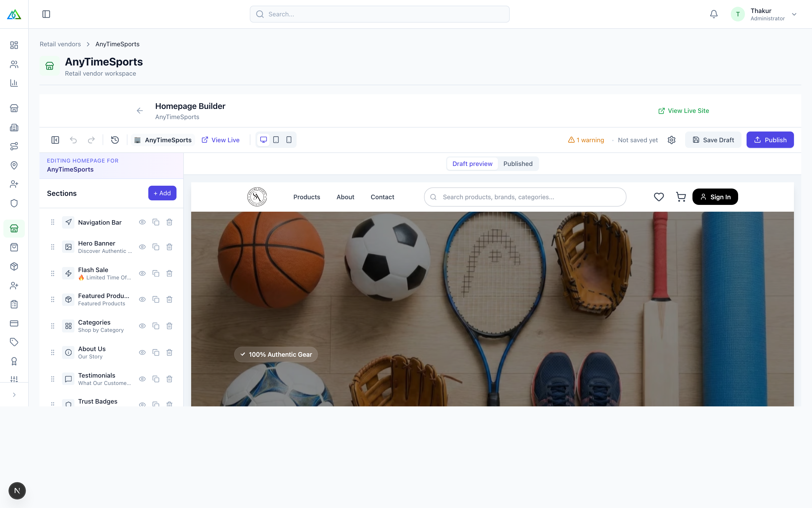Duplicate the Flash Sale section
The image size is (812, 508).
tap(156, 273)
